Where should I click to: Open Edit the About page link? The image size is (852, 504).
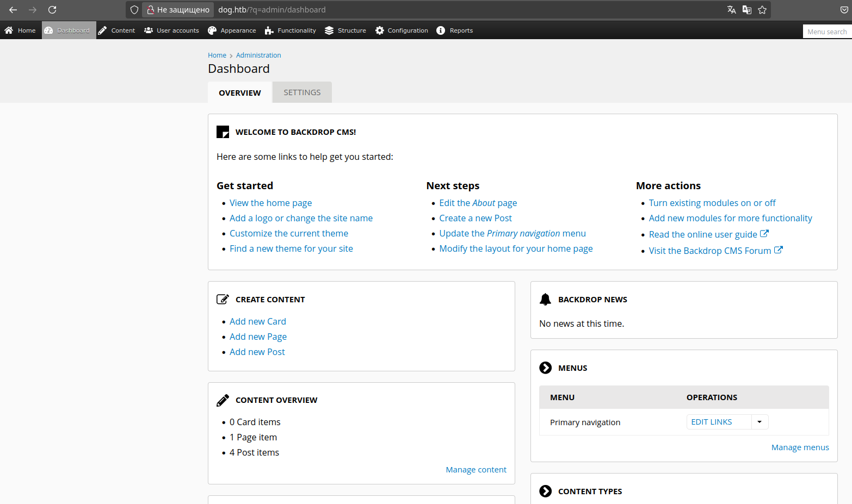pyautogui.click(x=478, y=203)
